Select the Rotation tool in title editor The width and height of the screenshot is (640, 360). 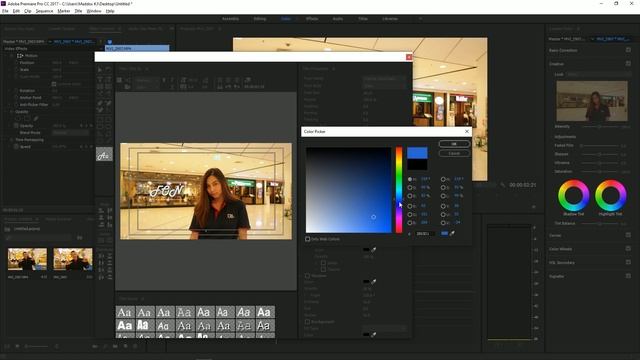[x=109, y=70]
